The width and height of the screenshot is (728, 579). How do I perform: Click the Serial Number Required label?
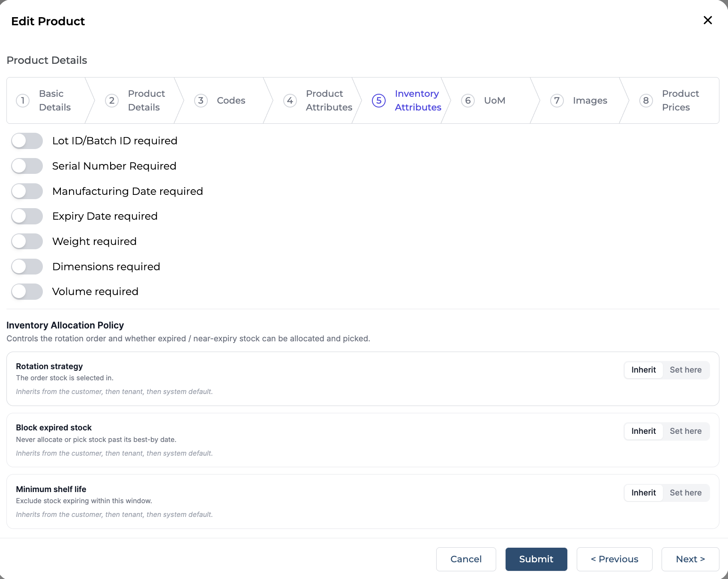point(114,166)
